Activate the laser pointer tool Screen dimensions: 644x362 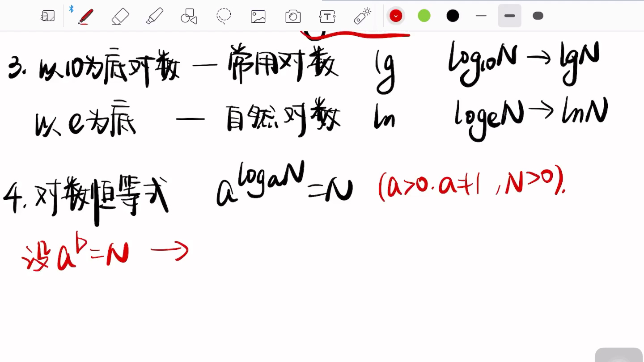click(x=362, y=16)
